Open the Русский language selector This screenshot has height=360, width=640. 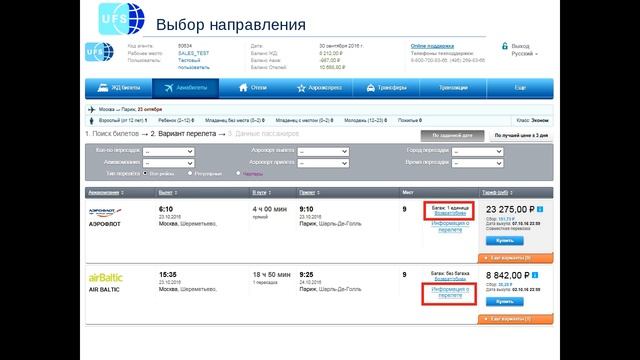(524, 54)
